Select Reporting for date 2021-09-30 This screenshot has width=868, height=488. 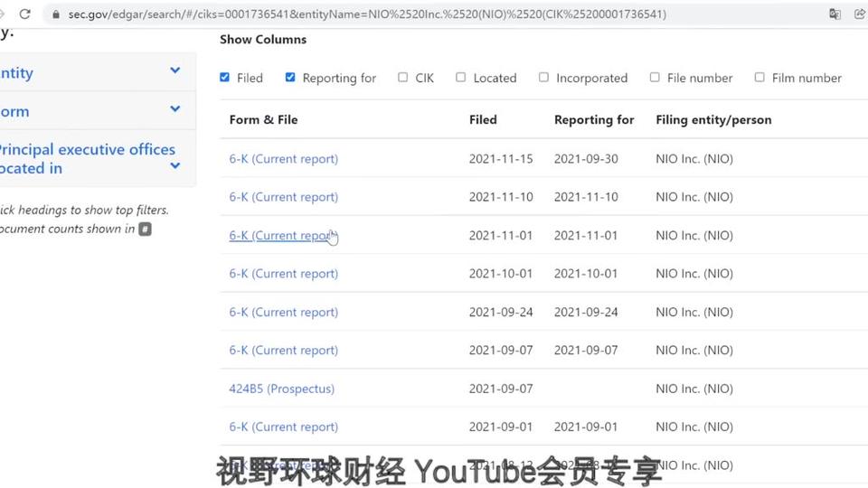tap(586, 159)
